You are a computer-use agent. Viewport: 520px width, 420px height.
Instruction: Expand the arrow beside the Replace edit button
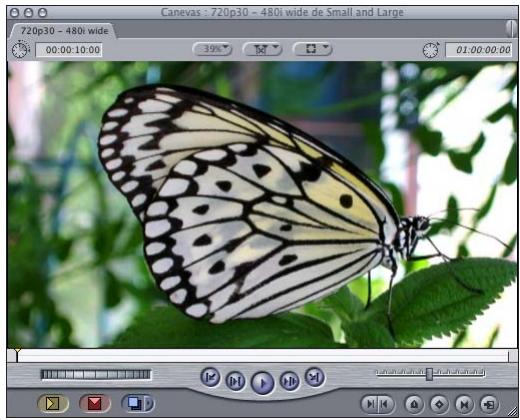point(149,403)
